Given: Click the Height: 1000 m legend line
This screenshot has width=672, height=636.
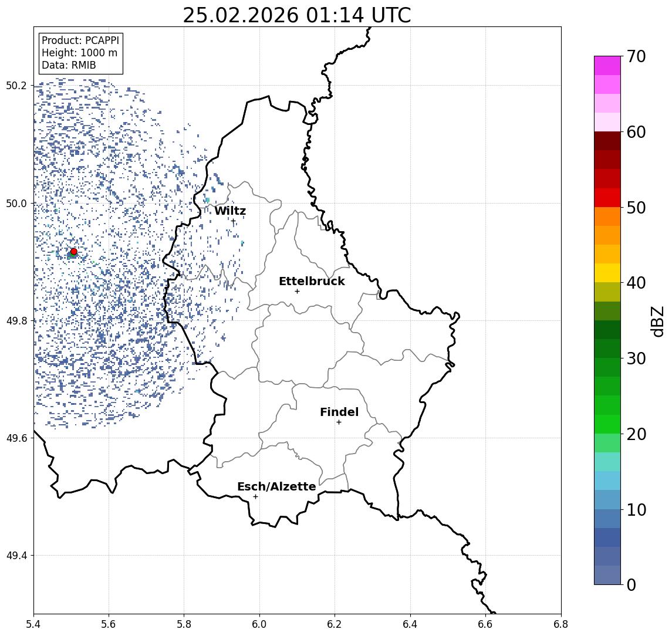Looking at the screenshot, I should click(x=79, y=53).
